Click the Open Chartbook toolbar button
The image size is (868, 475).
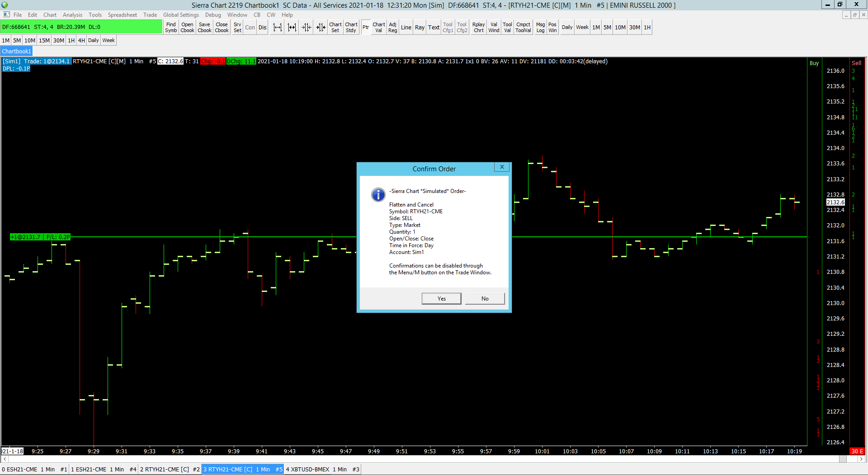click(187, 27)
